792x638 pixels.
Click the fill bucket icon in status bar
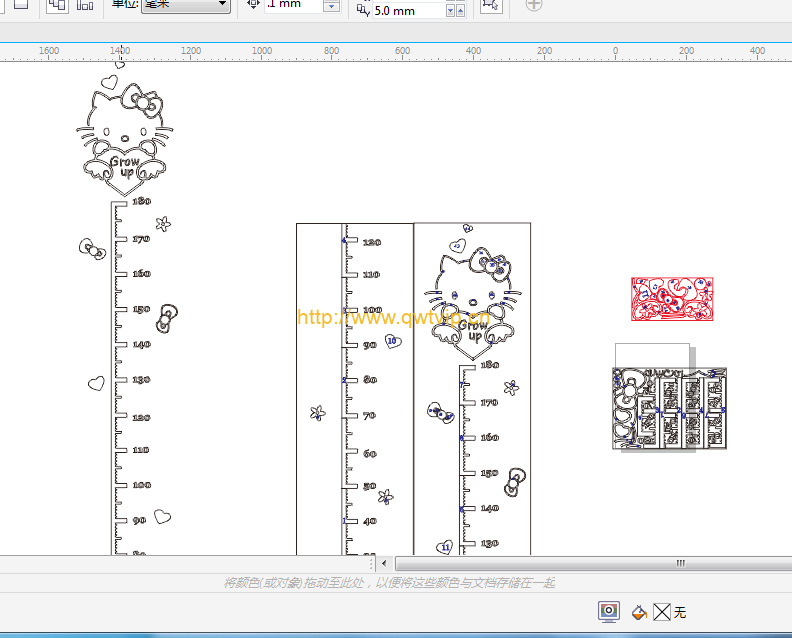point(639,612)
